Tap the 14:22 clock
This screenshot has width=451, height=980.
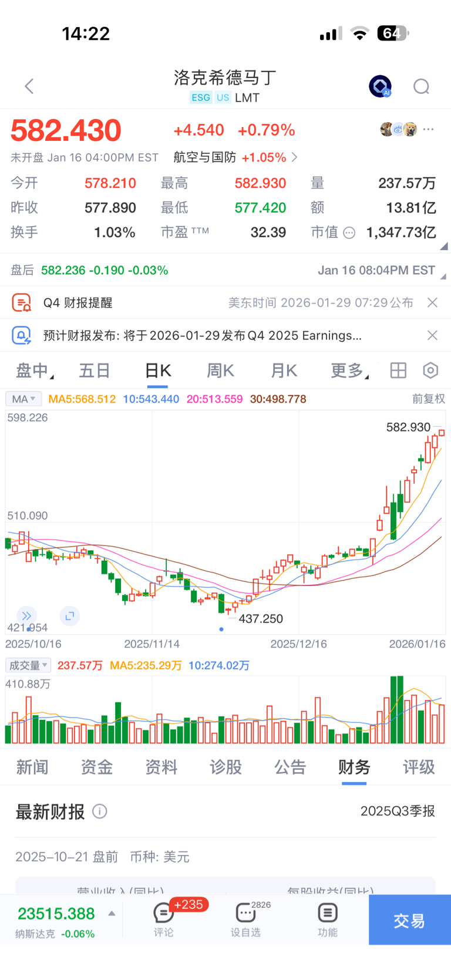pos(86,33)
